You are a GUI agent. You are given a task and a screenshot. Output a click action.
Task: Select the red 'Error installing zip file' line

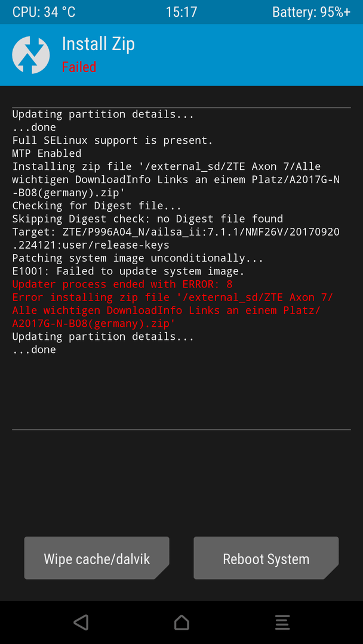click(x=173, y=310)
